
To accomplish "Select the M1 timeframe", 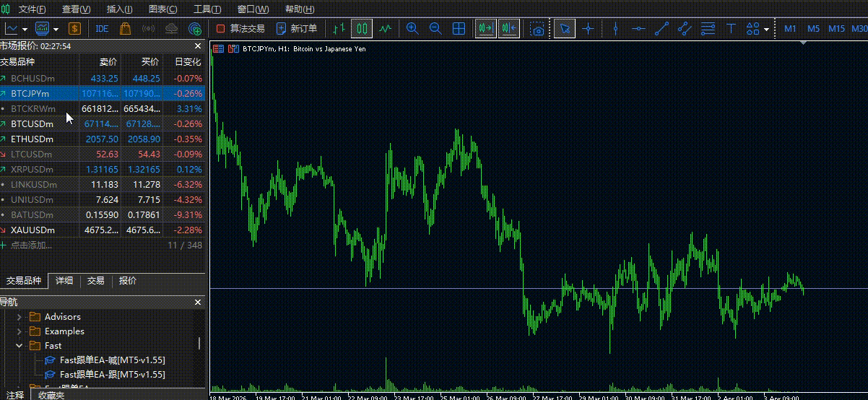I will pyautogui.click(x=790, y=29).
